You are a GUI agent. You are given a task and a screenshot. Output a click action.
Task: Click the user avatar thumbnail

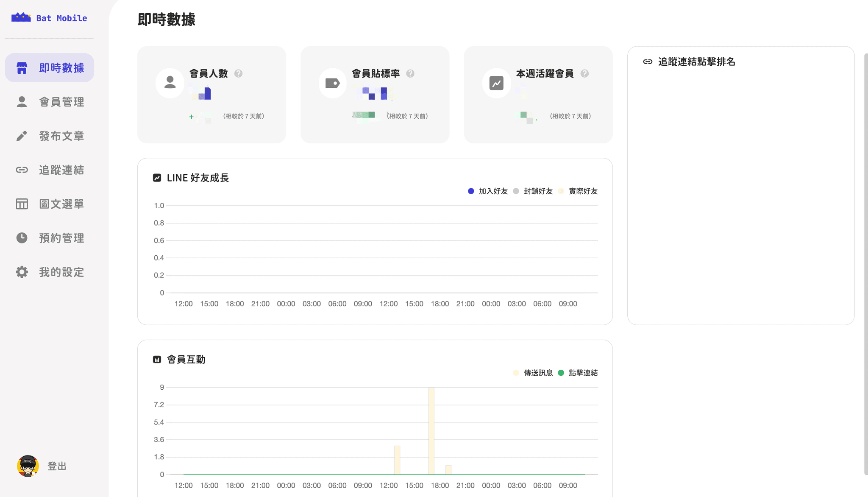tap(28, 466)
